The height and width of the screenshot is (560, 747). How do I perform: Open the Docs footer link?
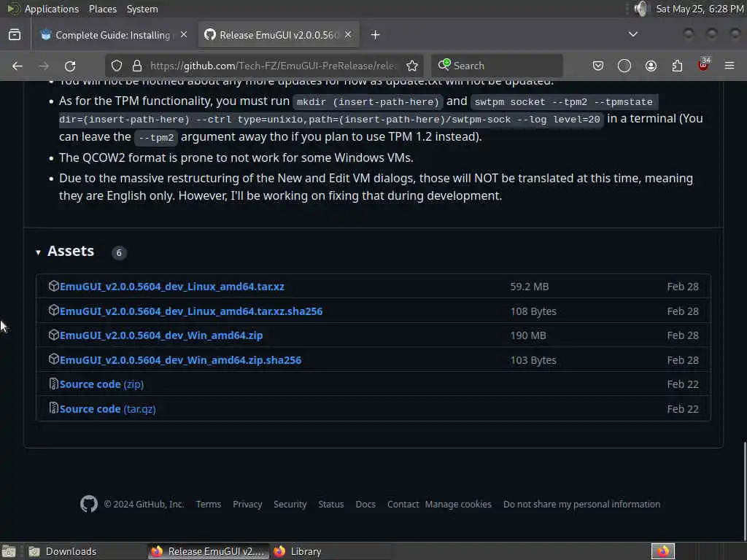(365, 505)
